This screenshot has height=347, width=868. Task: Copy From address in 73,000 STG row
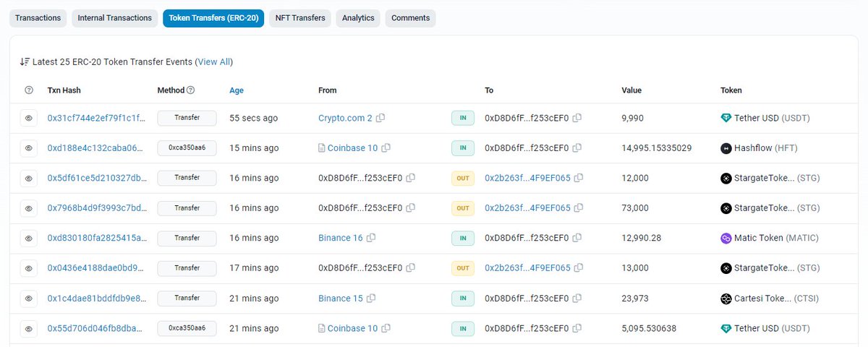point(411,208)
